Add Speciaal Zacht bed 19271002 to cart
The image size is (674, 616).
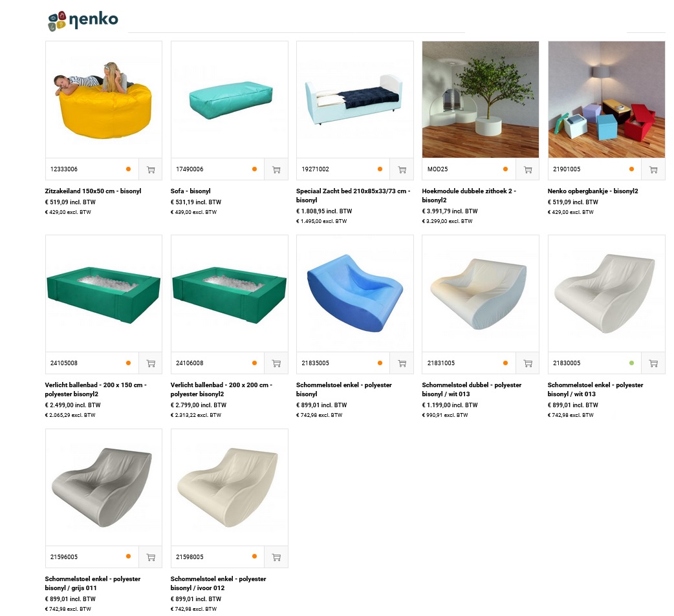(402, 169)
